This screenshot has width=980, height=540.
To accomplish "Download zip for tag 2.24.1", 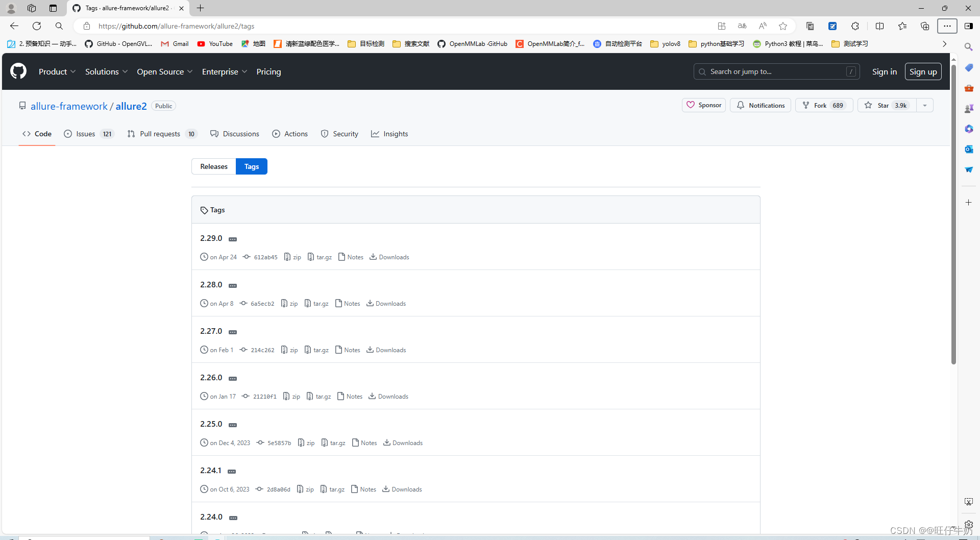I will click(x=305, y=489).
